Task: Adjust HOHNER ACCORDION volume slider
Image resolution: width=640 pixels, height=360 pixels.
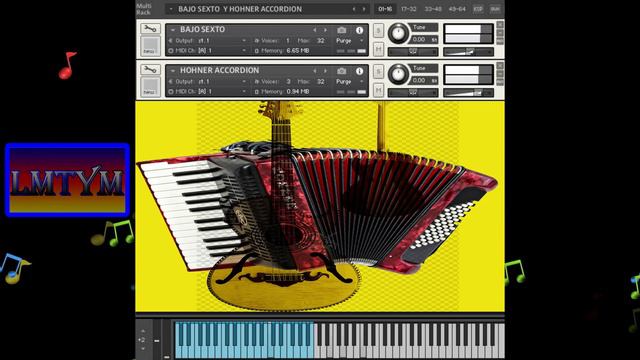Action: (x=468, y=93)
